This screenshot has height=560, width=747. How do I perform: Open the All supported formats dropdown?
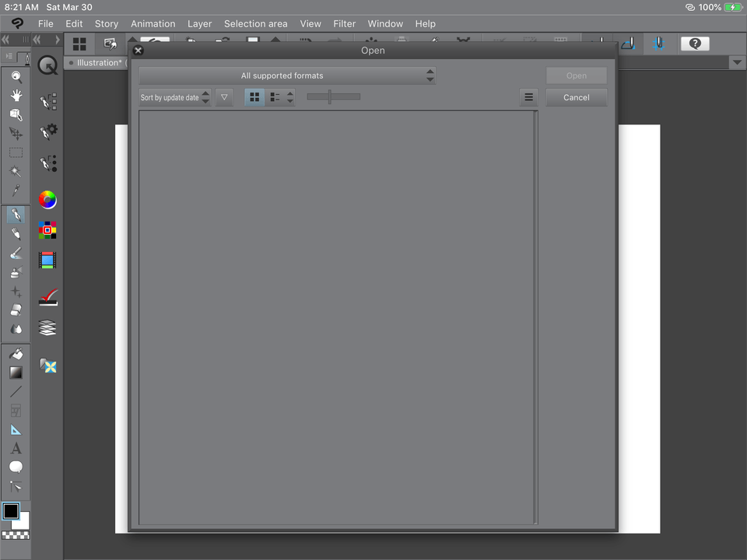click(282, 75)
